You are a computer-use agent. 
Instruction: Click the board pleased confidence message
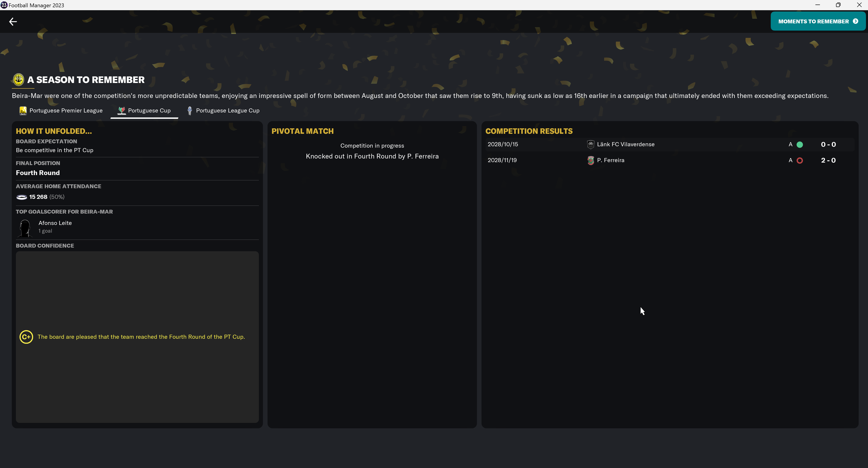[141, 336]
